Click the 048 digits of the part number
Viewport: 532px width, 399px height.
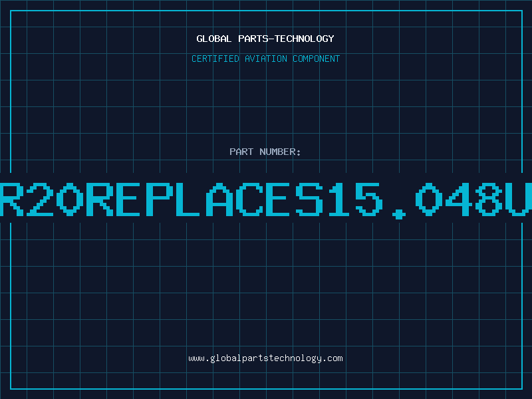(459, 199)
